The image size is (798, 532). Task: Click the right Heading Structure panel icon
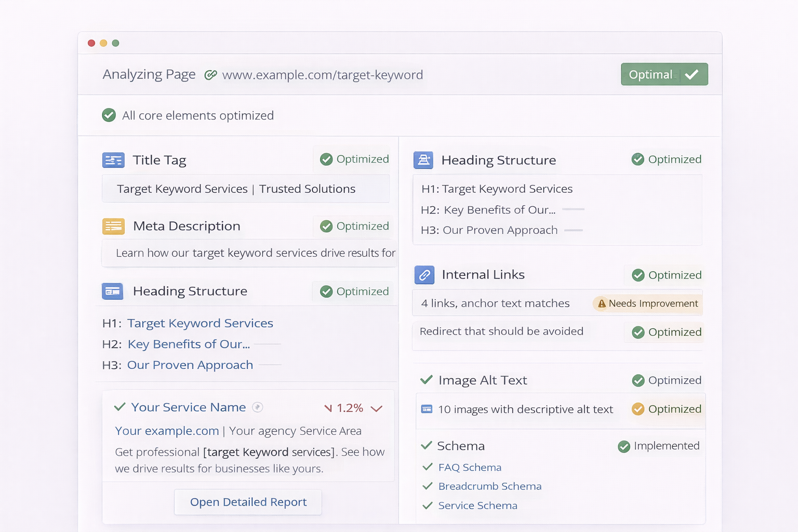pyautogui.click(x=423, y=160)
